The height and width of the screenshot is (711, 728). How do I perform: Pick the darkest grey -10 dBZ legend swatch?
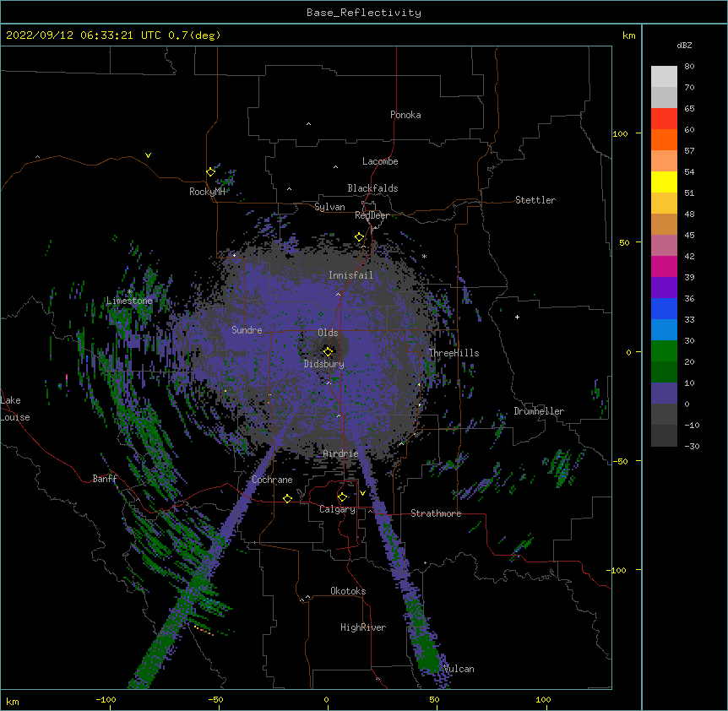pos(664,436)
